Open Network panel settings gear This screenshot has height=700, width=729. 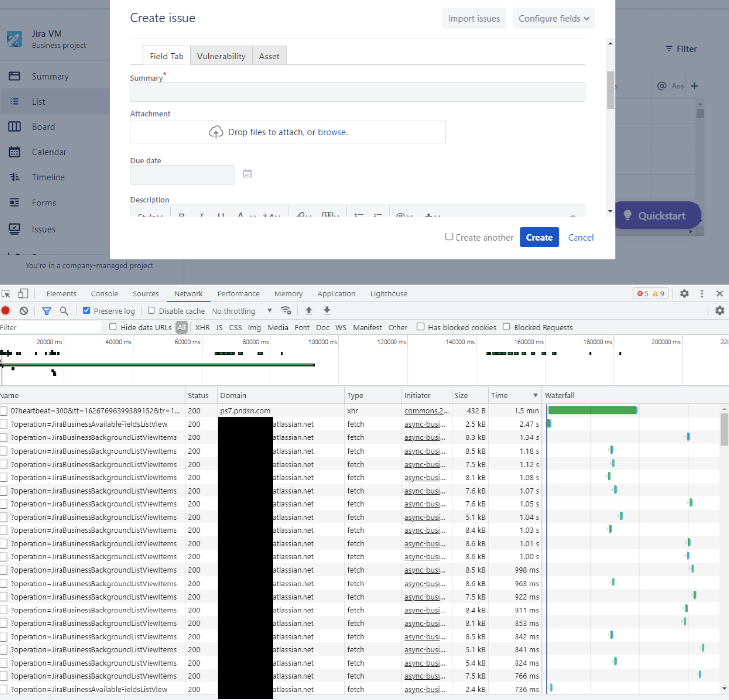[720, 311]
